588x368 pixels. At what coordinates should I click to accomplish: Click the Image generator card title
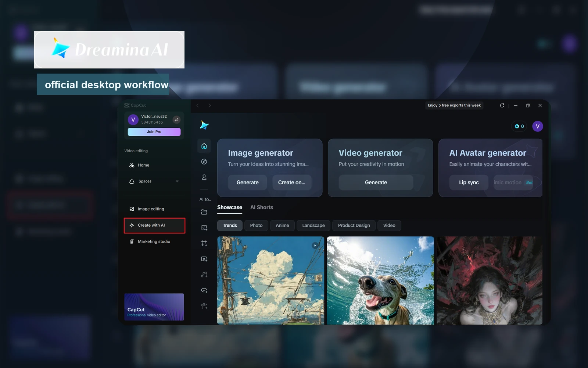[261, 153]
